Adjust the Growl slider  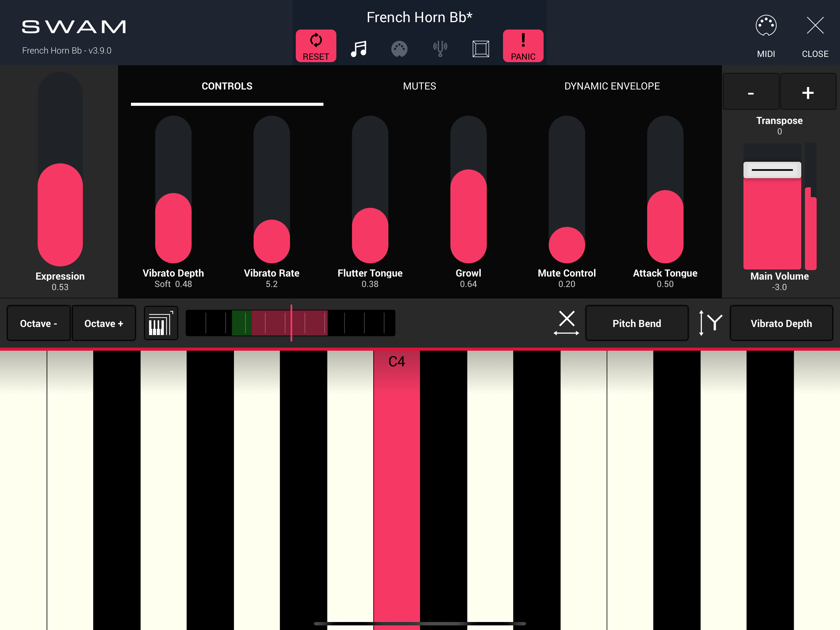tap(468, 189)
